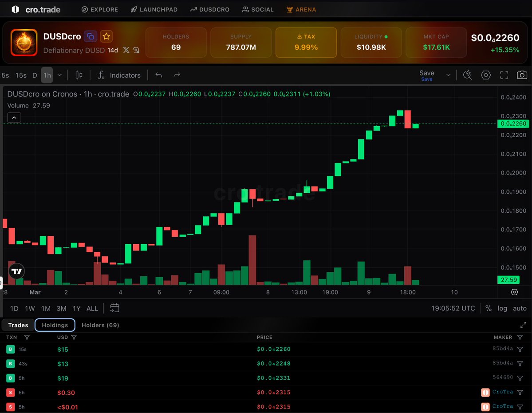Screen dimensions: 532x413
Task: Click the LIQUIDITY $10.98K card
Action: click(x=371, y=43)
